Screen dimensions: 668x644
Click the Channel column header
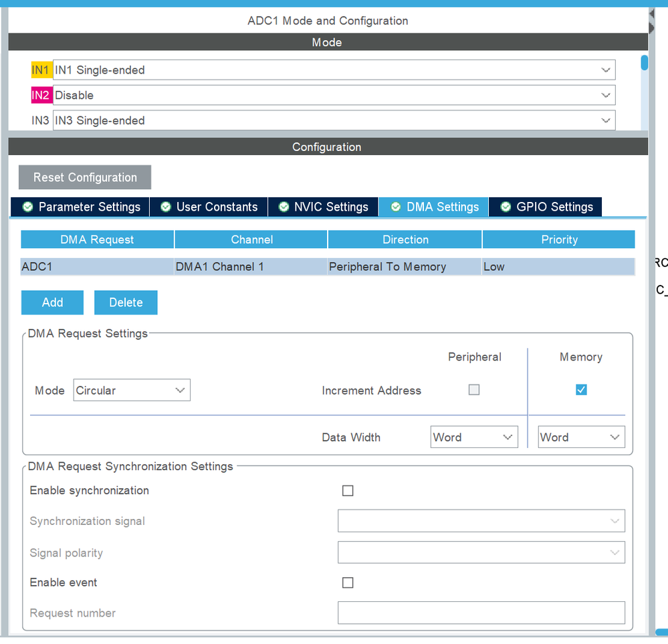click(251, 239)
